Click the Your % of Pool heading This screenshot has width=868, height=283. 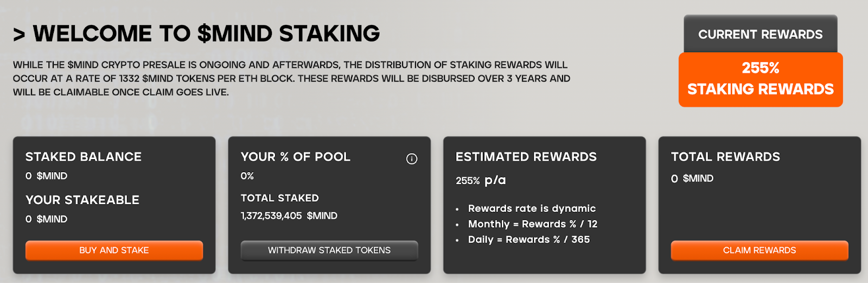[296, 157]
